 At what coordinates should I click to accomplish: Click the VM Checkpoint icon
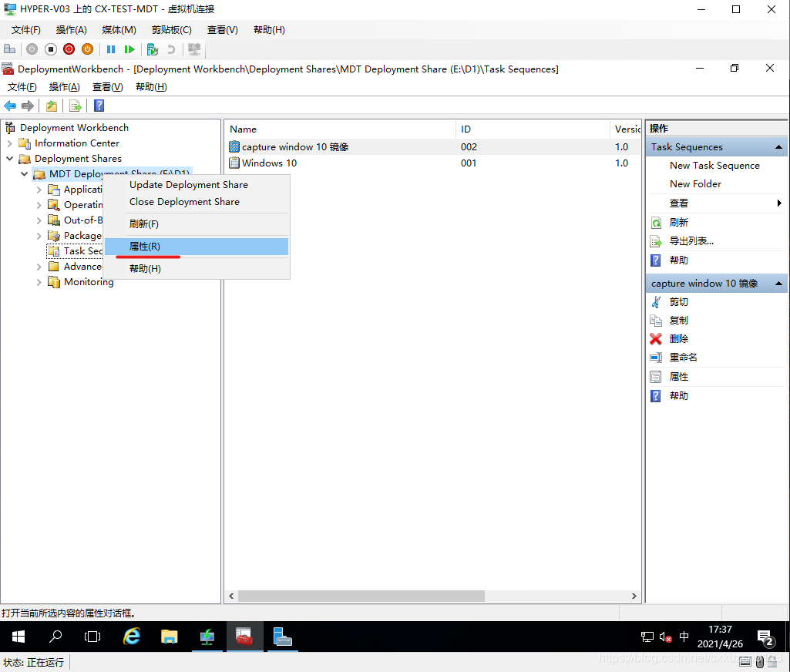coord(152,49)
